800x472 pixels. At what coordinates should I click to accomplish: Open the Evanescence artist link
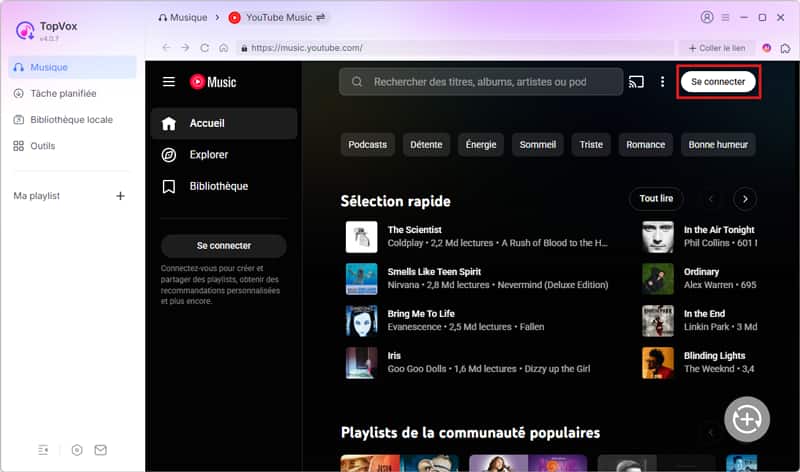click(x=414, y=327)
